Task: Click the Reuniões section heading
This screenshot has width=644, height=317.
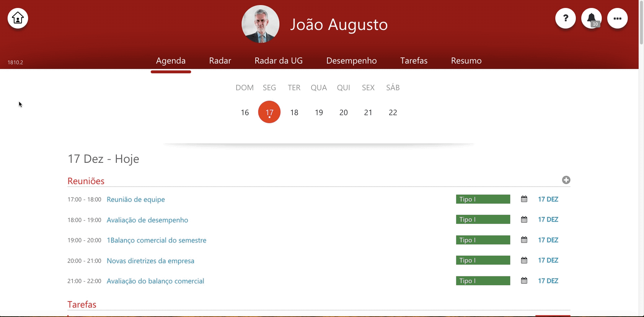Action: (x=86, y=181)
